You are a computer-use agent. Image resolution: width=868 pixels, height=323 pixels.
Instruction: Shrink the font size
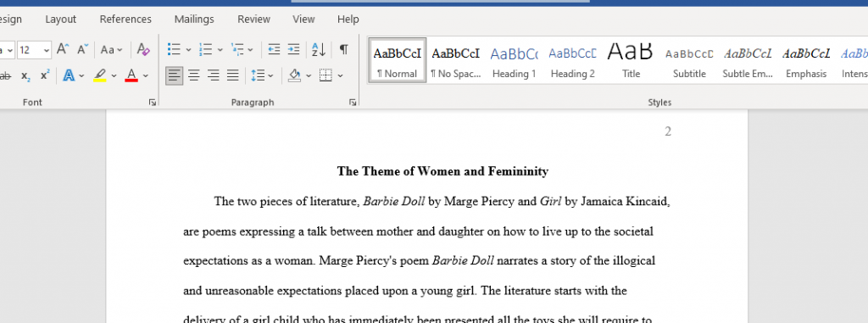click(82, 50)
